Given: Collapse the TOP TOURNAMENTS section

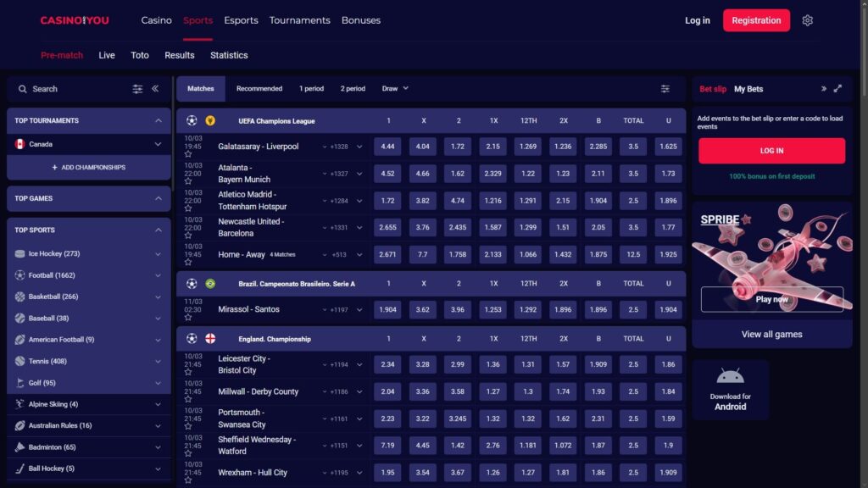Looking at the screenshot, I should click(x=158, y=120).
